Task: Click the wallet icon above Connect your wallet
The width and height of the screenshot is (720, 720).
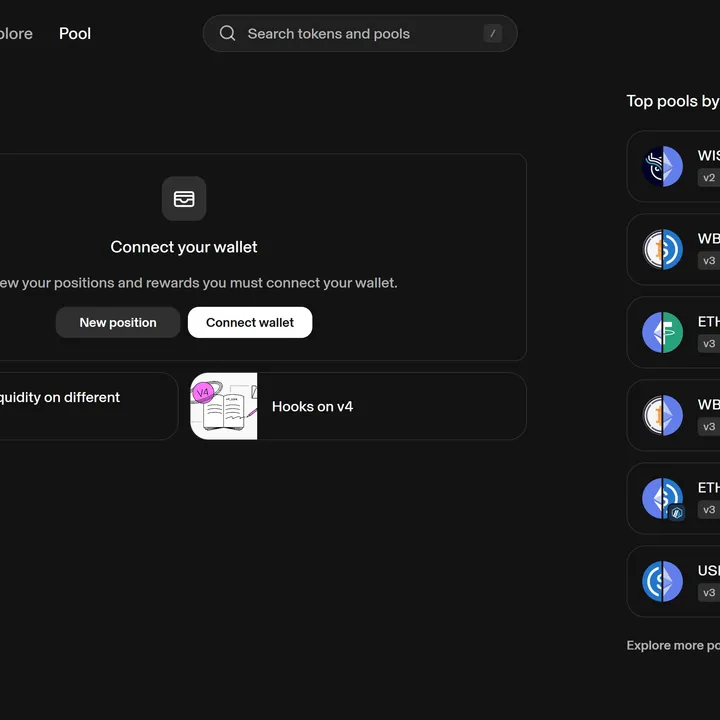Action: tap(184, 199)
